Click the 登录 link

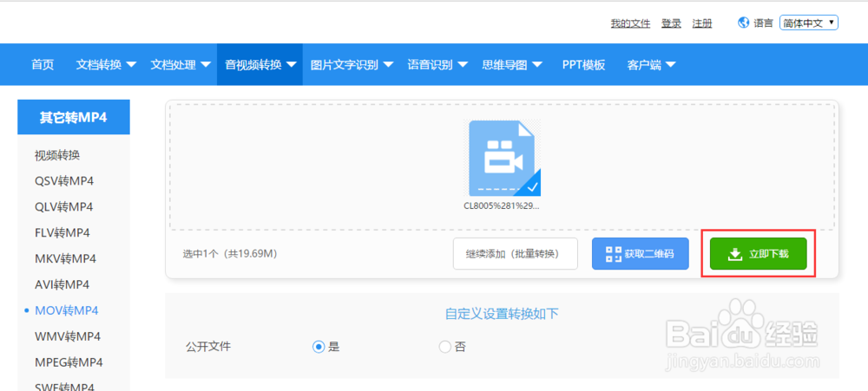click(672, 23)
